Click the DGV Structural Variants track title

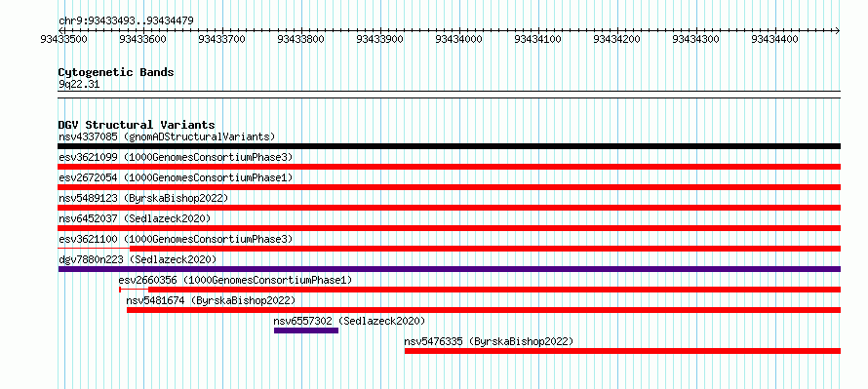[137, 125]
